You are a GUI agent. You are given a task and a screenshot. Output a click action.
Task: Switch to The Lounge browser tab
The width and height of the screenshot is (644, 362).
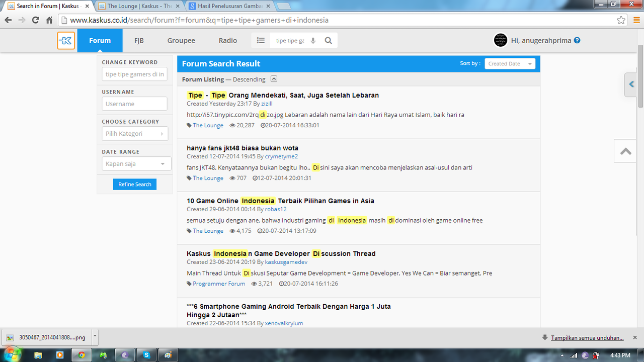[140, 6]
